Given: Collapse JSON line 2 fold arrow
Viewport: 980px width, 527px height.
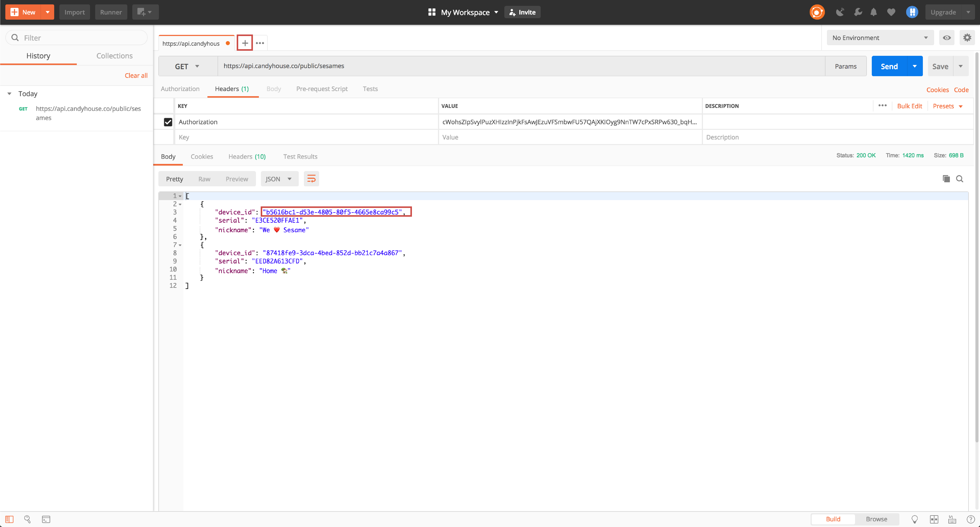Looking at the screenshot, I should tap(180, 204).
